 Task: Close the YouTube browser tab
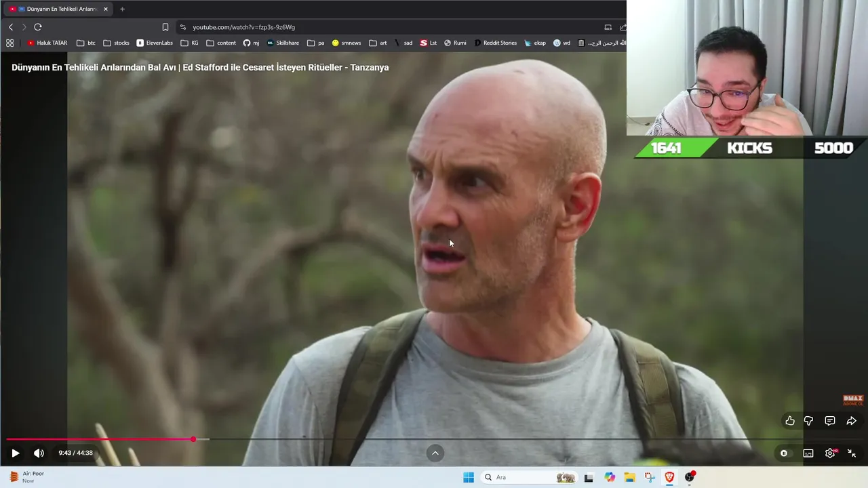click(x=106, y=9)
